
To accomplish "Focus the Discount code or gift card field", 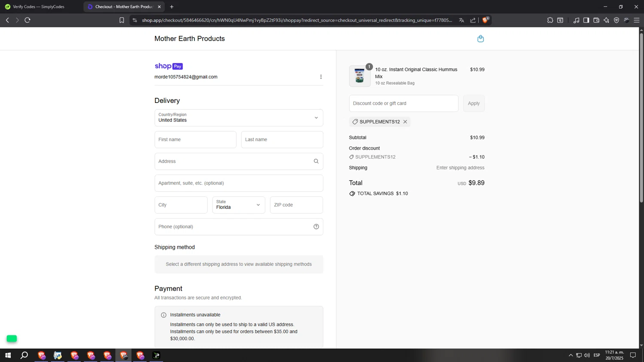I will (x=404, y=103).
